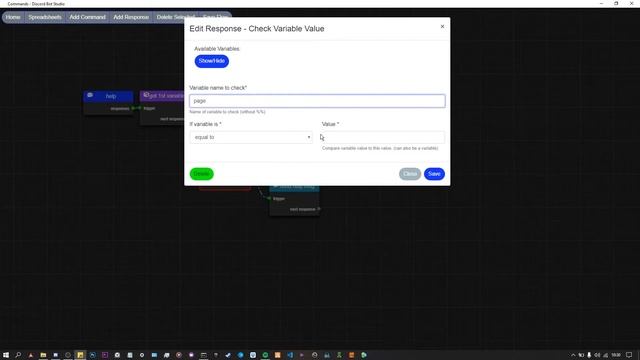The width and height of the screenshot is (640, 360).
Task: Open the Home menu item
Action: tap(13, 17)
